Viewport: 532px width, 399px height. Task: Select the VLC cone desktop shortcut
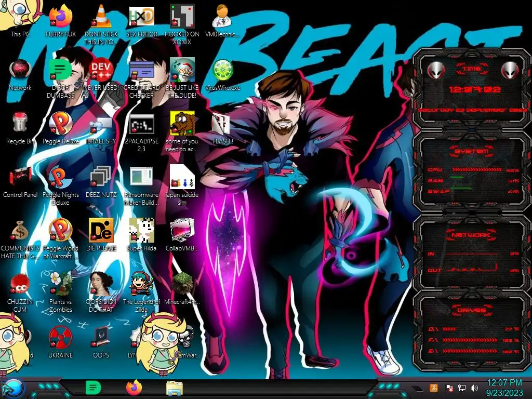(101, 24)
